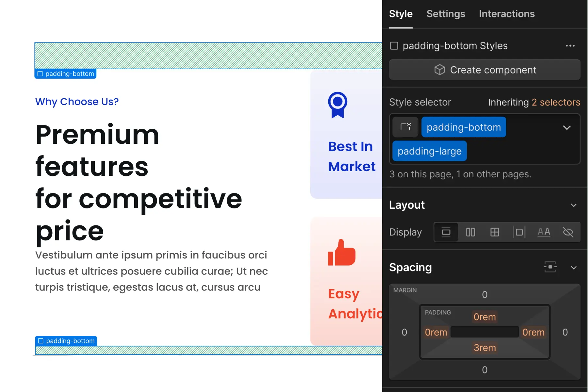Collapse the Layout section

coord(574,205)
